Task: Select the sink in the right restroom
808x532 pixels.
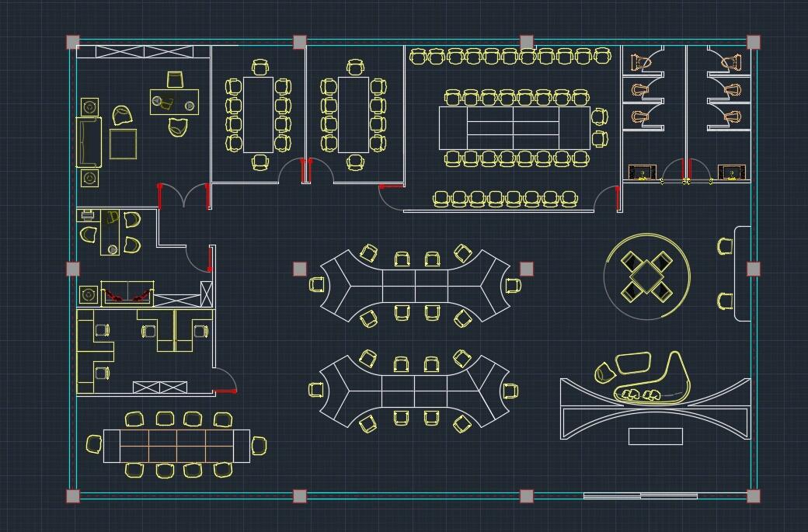Action: pyautogui.click(x=732, y=172)
